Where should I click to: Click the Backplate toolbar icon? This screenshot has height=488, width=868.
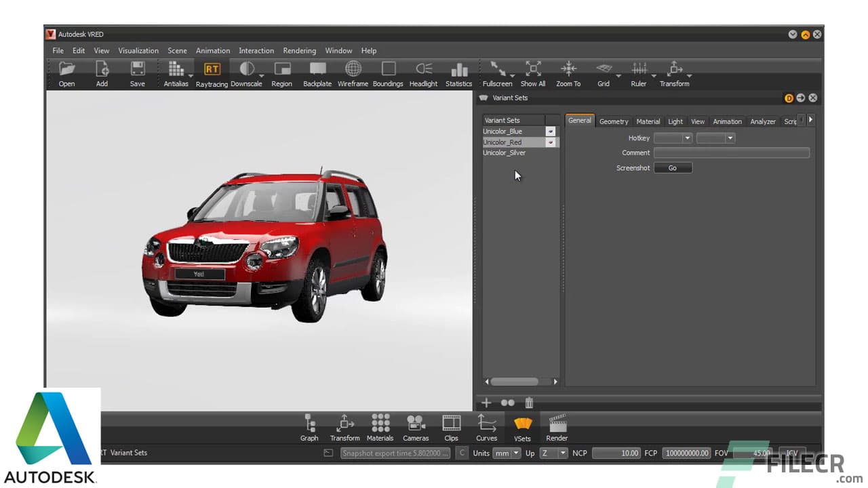[x=317, y=69]
